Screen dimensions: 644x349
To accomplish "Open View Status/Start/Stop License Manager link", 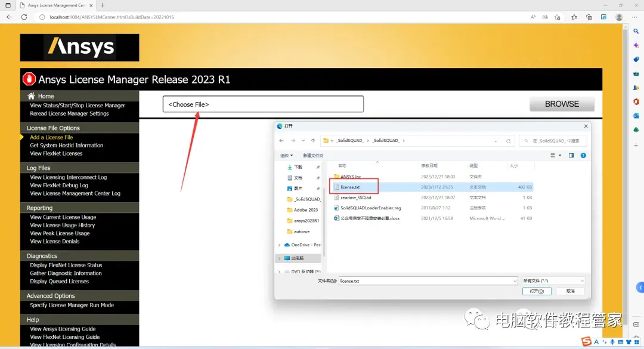I will pos(77,106).
